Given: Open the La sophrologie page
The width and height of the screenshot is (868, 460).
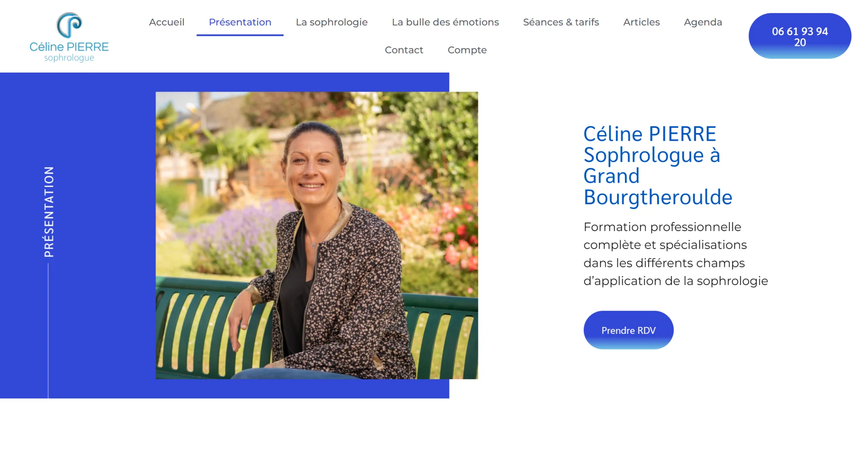Looking at the screenshot, I should point(332,22).
